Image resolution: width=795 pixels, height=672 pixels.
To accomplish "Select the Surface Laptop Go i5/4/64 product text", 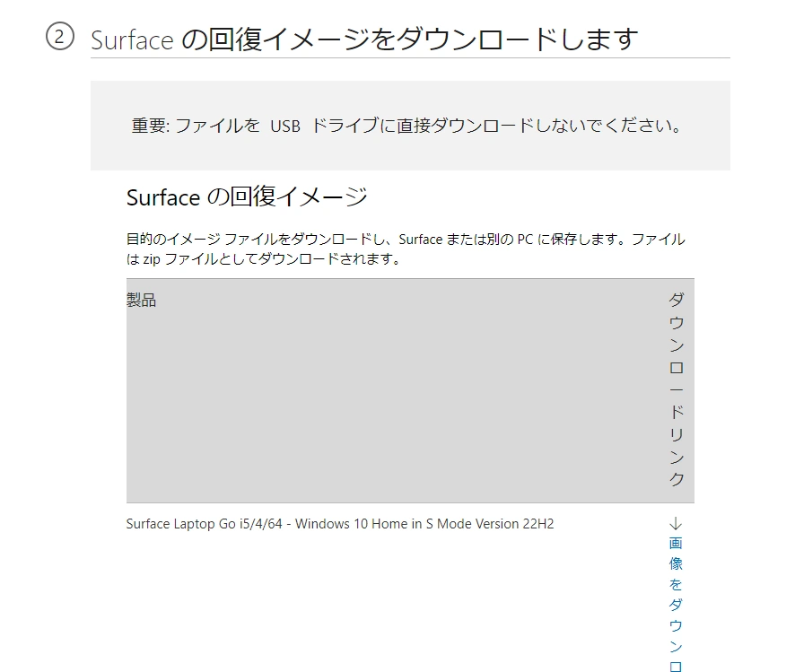I will (340, 523).
